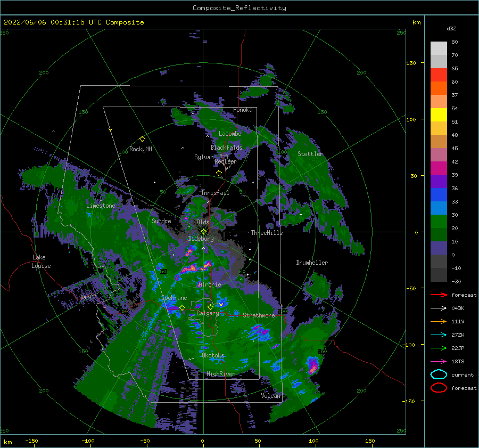
Task: Click the Sundre city label
Action: click(161, 221)
